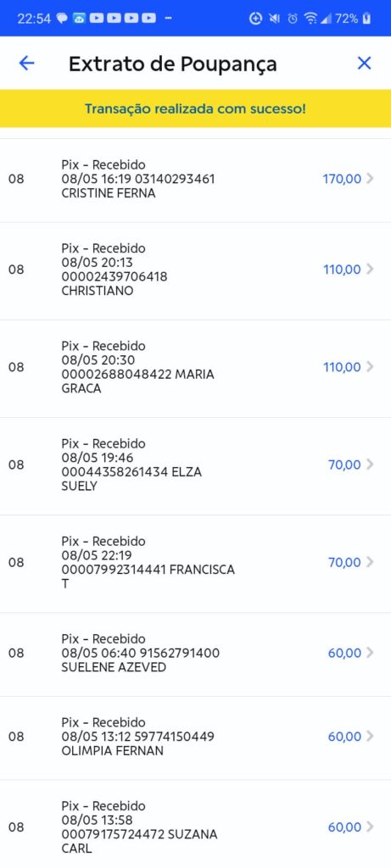Close the Extrato de Poupança screen
Screen dimensions: 391x868
364,63
